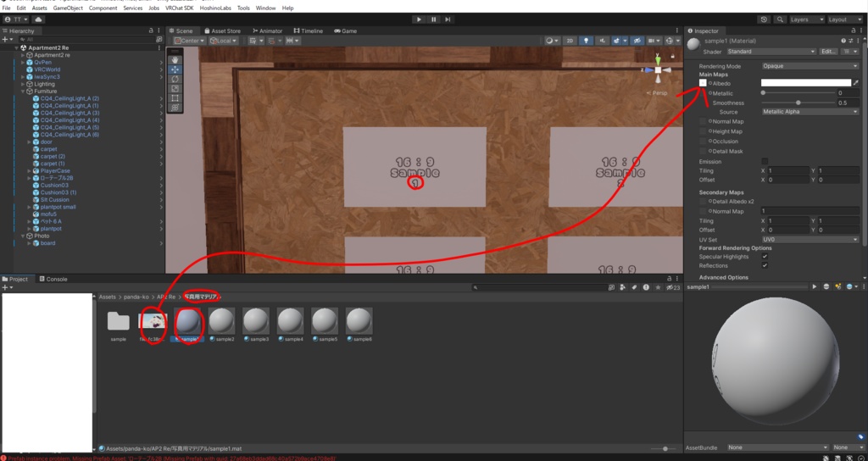Expand the door object in hierarchy
Screen dimensions: 868x461
[30, 142]
